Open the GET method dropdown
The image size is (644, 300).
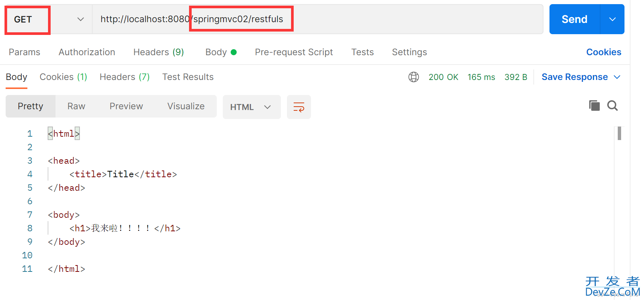(49, 20)
